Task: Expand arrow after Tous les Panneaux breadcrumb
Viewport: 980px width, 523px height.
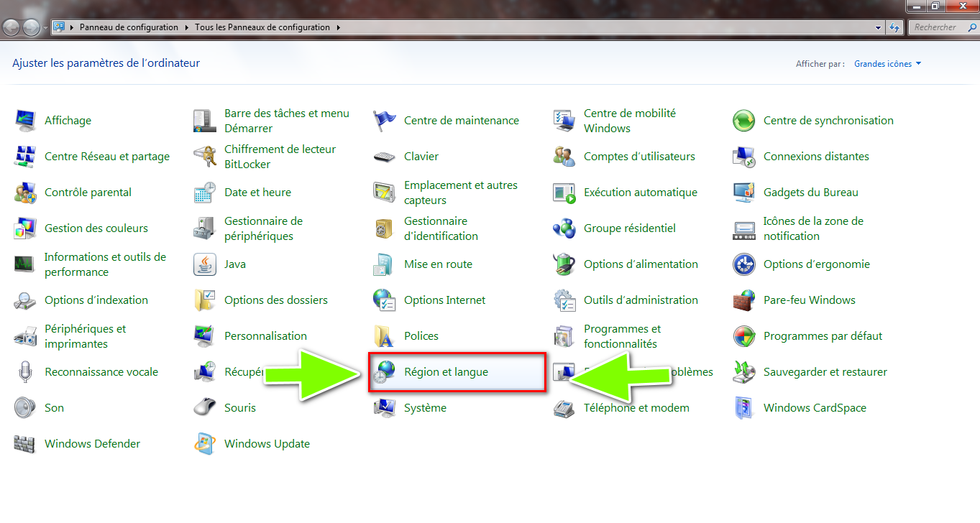Action: (338, 27)
